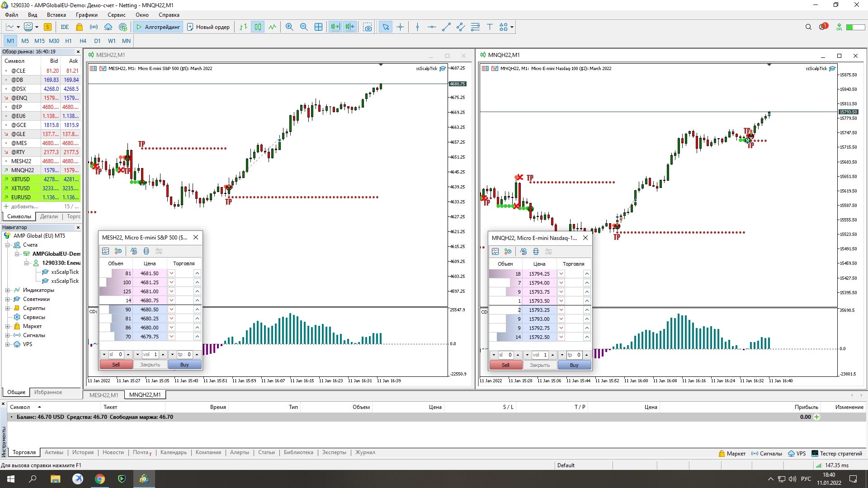Open the graphical objects dropdown arrow in the toolbar

click(512, 27)
